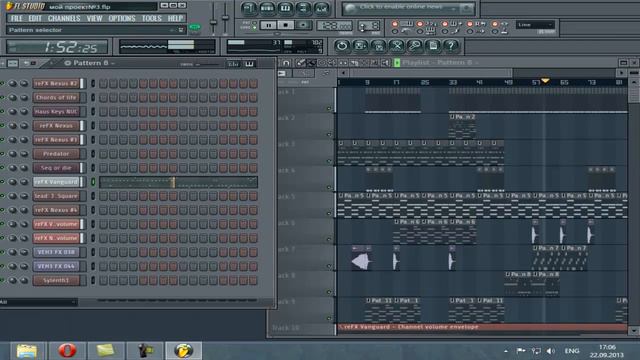Image resolution: width=640 pixels, height=360 pixels.
Task: Click the FL Studio taskbar icon
Action: [183, 351]
